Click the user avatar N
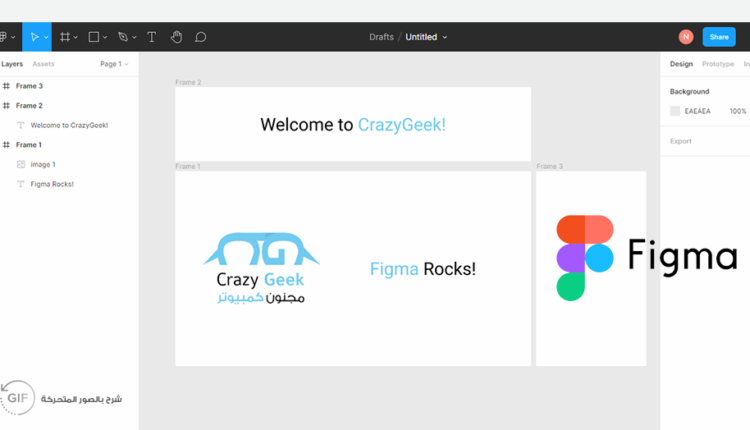Viewport: 750px width, 430px height. (x=685, y=37)
